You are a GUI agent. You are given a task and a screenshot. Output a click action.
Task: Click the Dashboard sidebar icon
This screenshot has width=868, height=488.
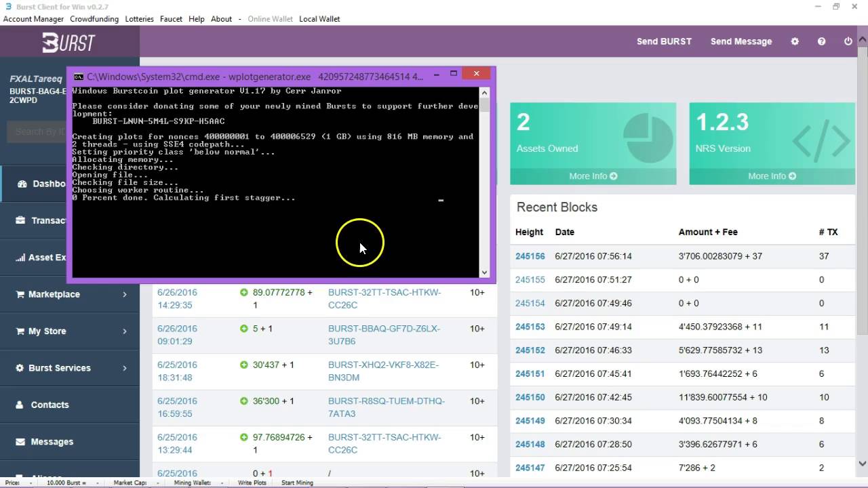22,184
